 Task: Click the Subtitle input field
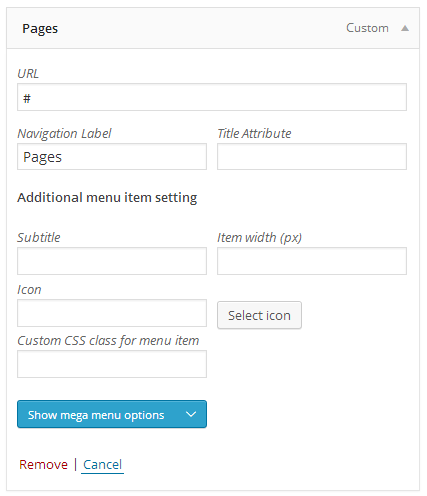tap(112, 261)
